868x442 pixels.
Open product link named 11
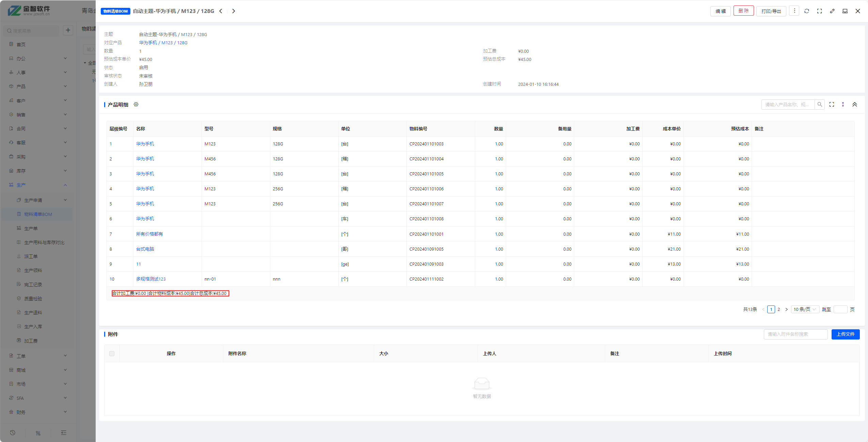click(139, 264)
